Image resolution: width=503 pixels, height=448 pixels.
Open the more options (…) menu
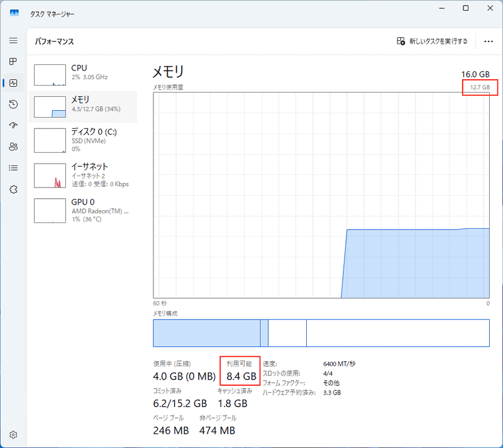coord(489,41)
